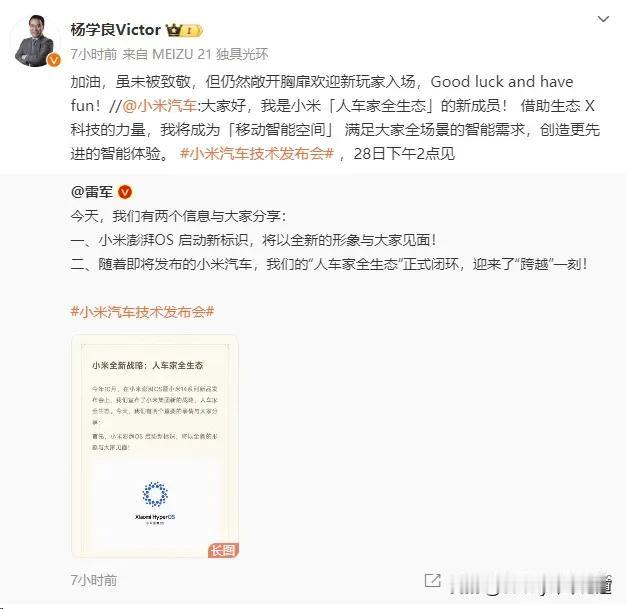Viewport: 626px width, 609px height.
Task: Open hashtag #小米汽车技术发布会# in Victor's comment
Action: (x=257, y=154)
